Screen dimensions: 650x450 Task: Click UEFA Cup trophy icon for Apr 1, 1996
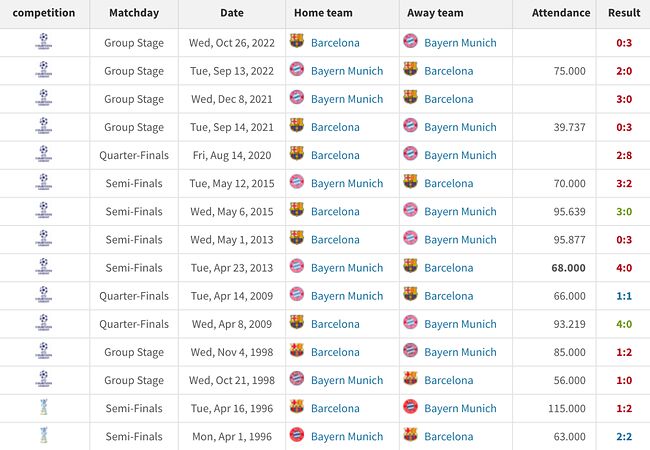[x=44, y=435]
